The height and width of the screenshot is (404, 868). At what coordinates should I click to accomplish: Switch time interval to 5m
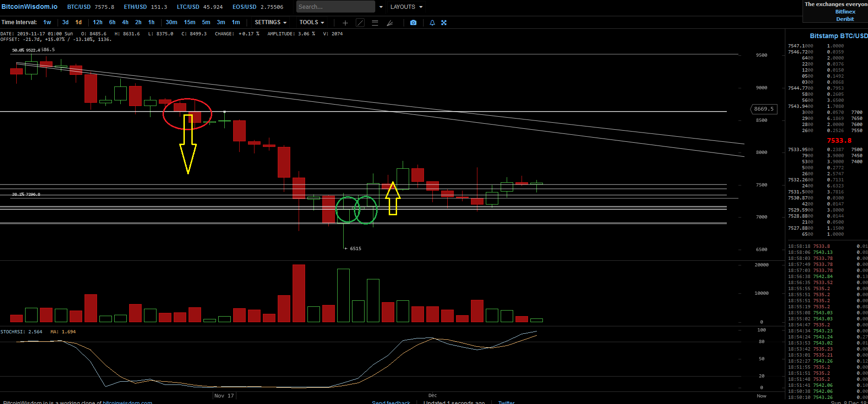206,22
